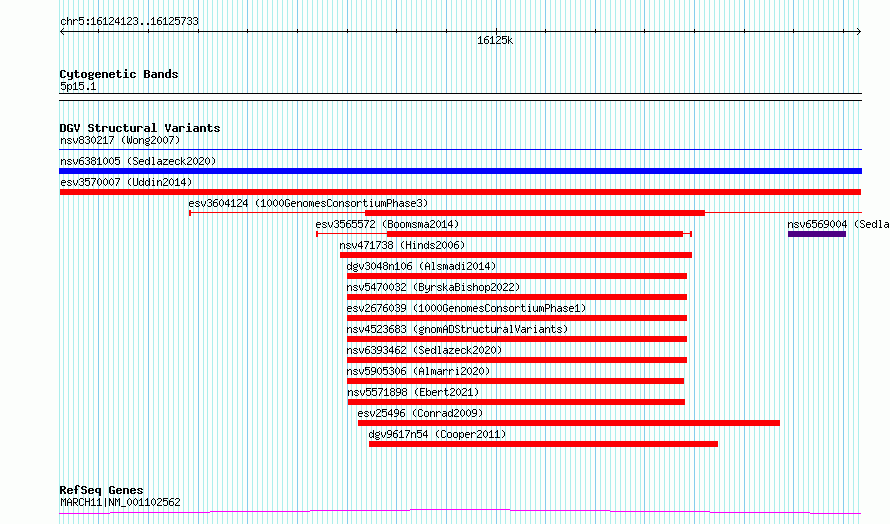Open variant nsv5571898 (Ebert2021) label
The width and height of the screenshot is (890, 524).
(413, 392)
